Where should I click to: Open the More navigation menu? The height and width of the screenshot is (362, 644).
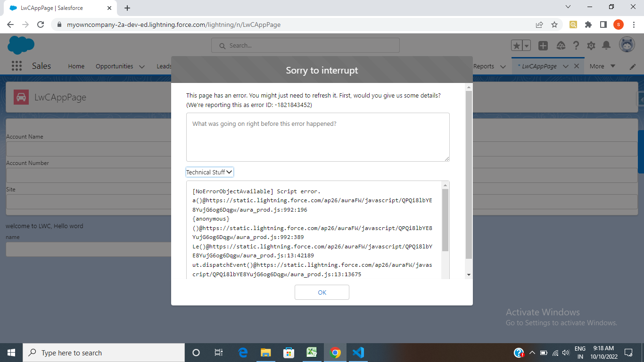603,66
